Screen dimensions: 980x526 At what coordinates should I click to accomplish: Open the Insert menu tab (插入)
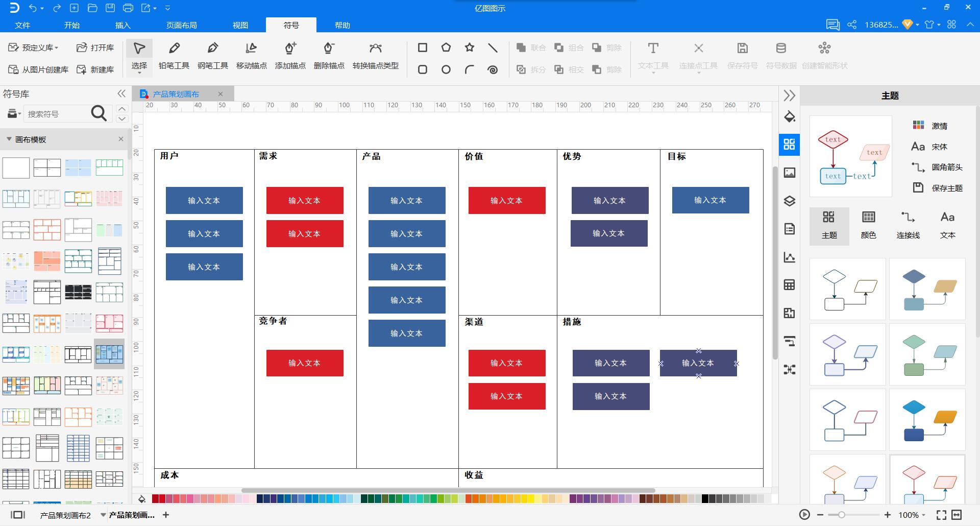pos(123,25)
